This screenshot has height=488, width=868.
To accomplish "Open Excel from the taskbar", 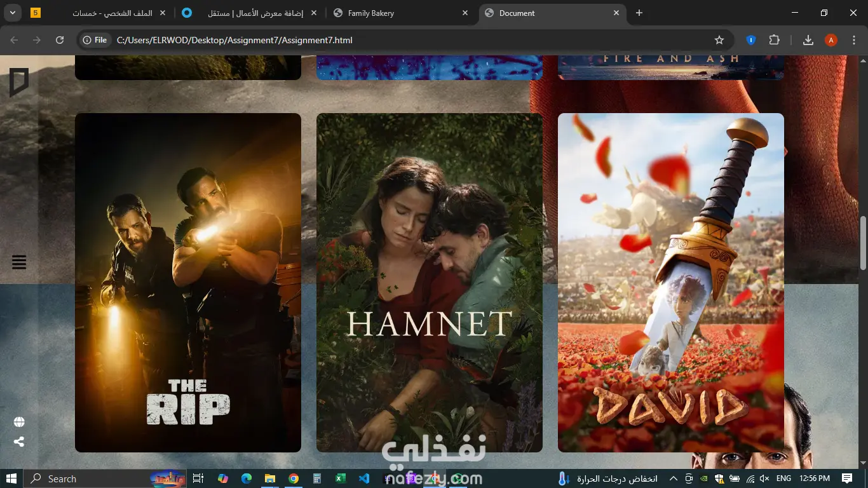I will 341,478.
